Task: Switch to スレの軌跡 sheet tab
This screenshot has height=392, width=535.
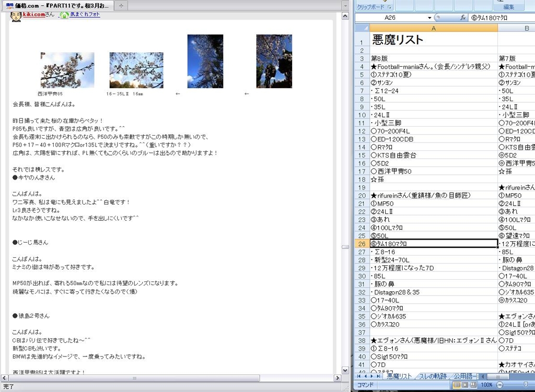Action: (x=433, y=376)
